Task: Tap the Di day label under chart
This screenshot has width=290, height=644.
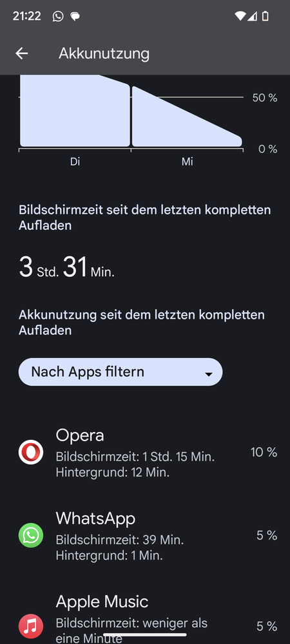Action: (x=75, y=162)
